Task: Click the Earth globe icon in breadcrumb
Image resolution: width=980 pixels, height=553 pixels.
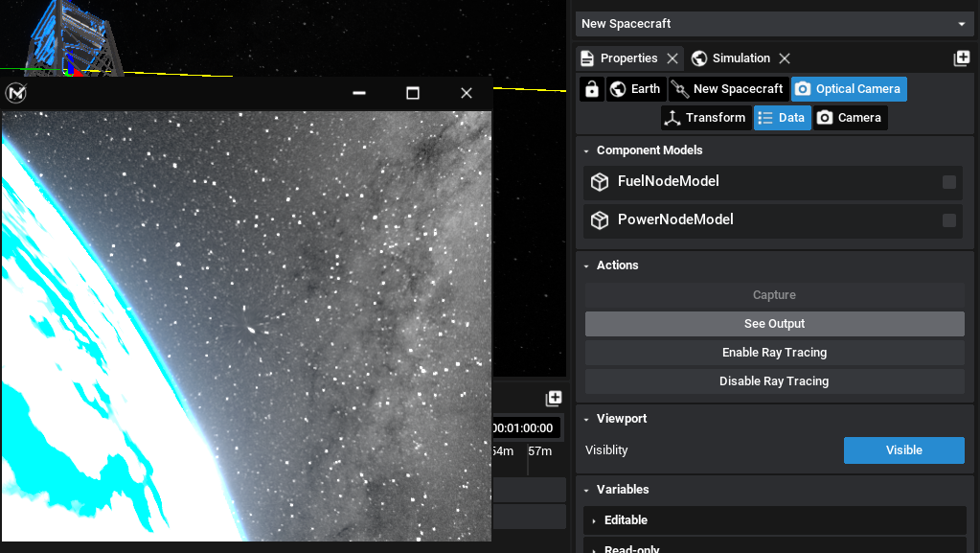Action: click(618, 89)
